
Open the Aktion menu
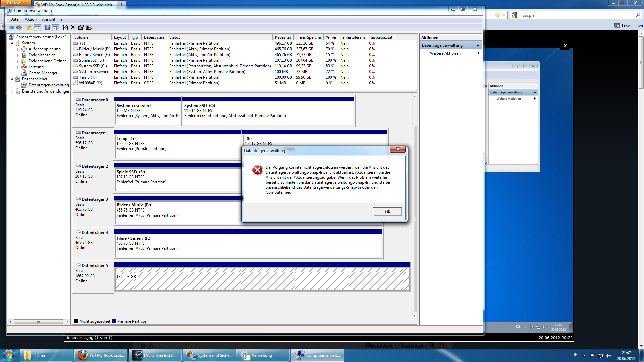(x=31, y=19)
